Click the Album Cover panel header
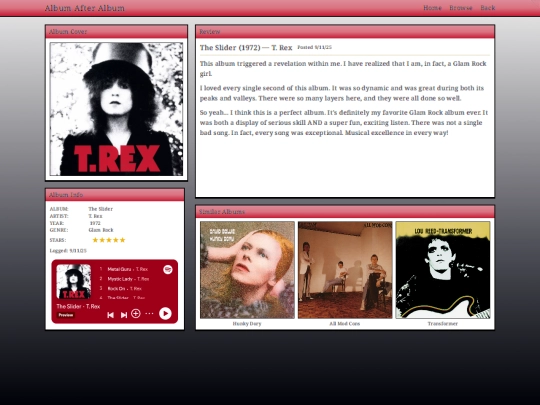Screen dimensions: 540x405 (x=116, y=32)
